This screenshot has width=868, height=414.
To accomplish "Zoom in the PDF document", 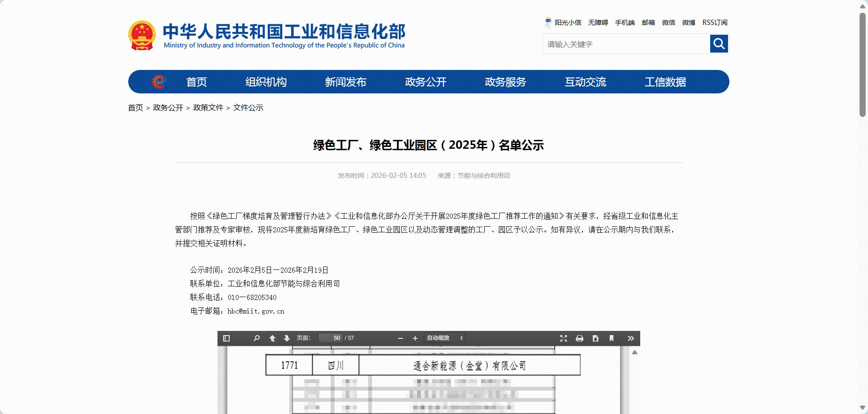I will point(415,338).
